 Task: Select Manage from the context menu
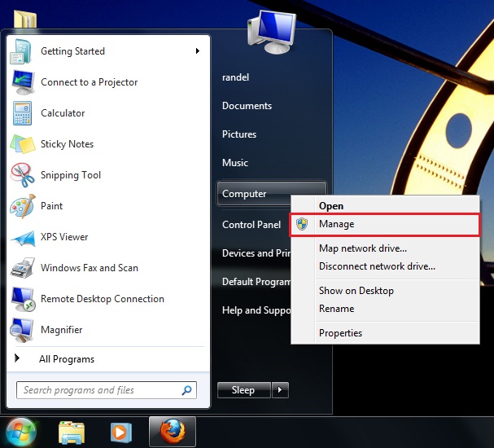[385, 224]
